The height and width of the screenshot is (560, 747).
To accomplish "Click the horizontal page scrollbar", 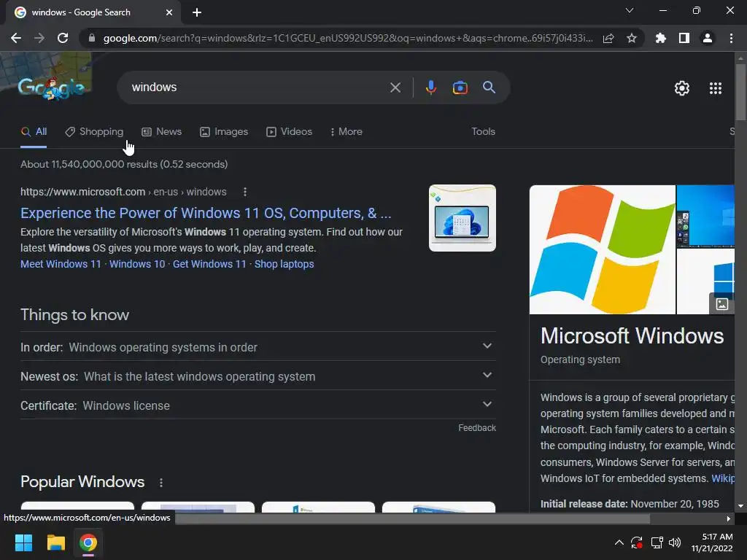I will [413, 518].
